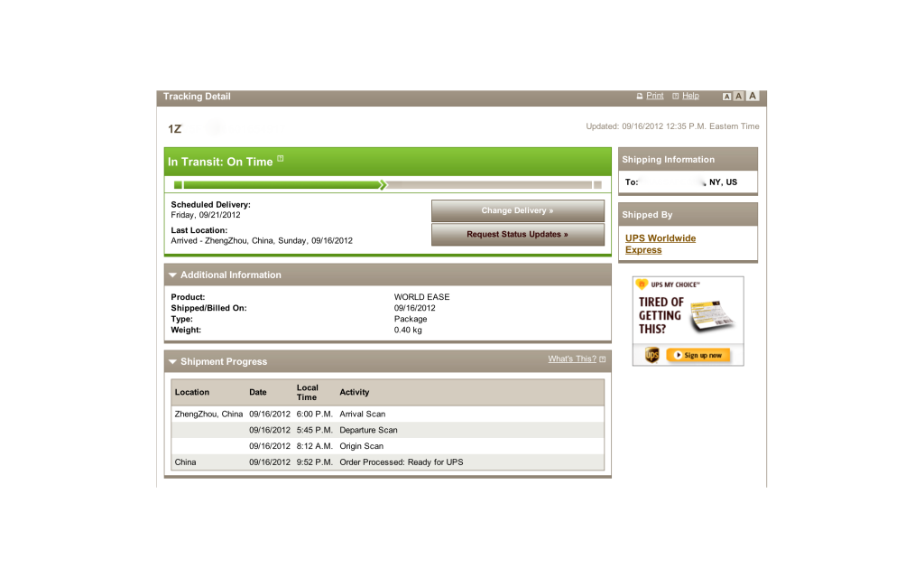Click the Scheduled Delivery date Friday, 09/21/2012

click(x=206, y=215)
